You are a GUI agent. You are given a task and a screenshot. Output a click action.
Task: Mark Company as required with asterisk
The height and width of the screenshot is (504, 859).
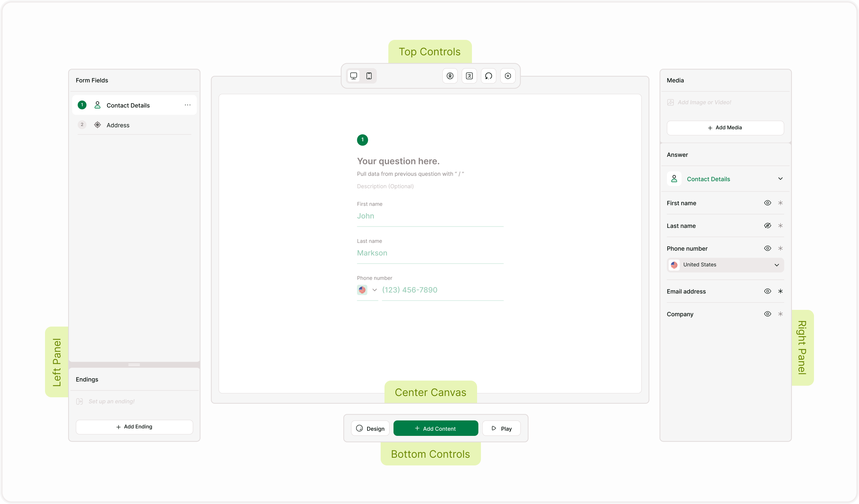(x=780, y=314)
